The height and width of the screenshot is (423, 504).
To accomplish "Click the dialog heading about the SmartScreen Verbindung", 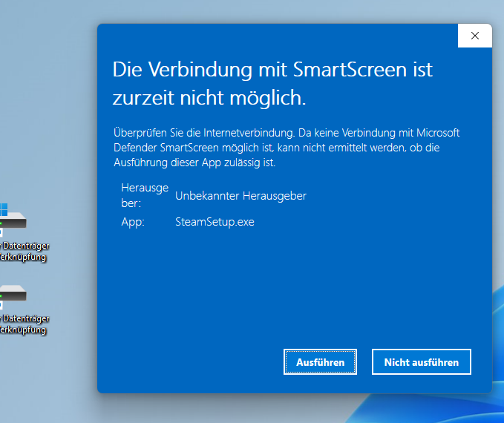I will point(272,83).
